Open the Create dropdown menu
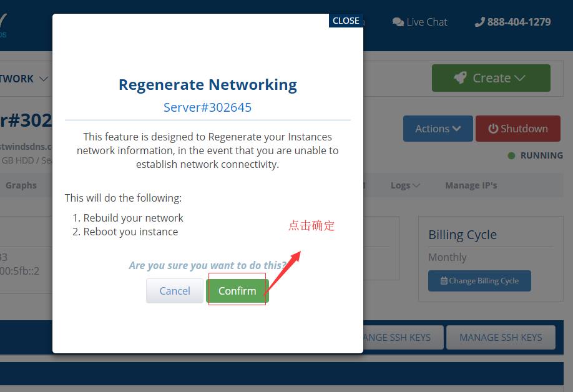Viewport: 573px width, 392px height. coord(491,77)
